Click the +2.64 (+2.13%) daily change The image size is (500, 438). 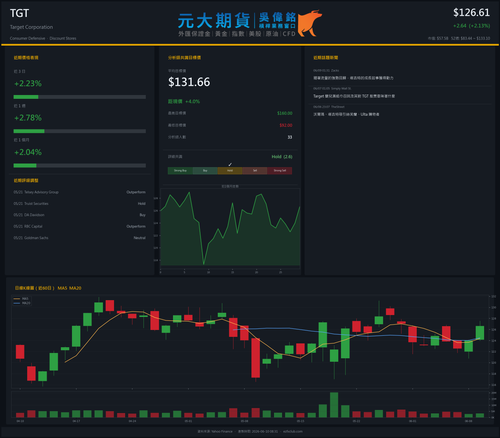pos(471,26)
